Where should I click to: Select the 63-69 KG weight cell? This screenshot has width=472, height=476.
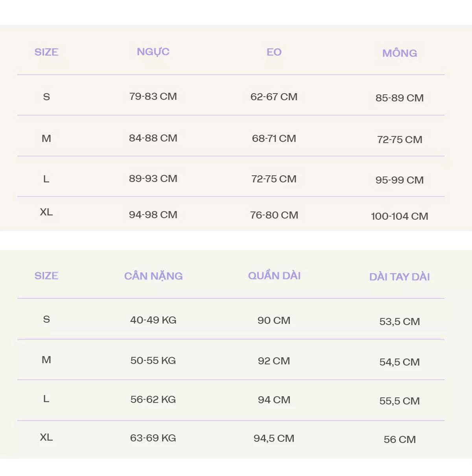click(x=153, y=438)
